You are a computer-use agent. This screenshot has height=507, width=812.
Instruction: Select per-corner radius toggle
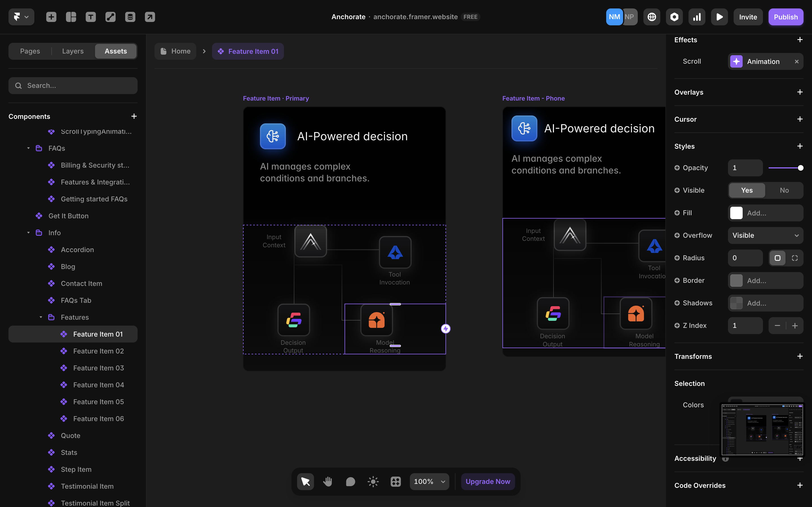[795, 258]
